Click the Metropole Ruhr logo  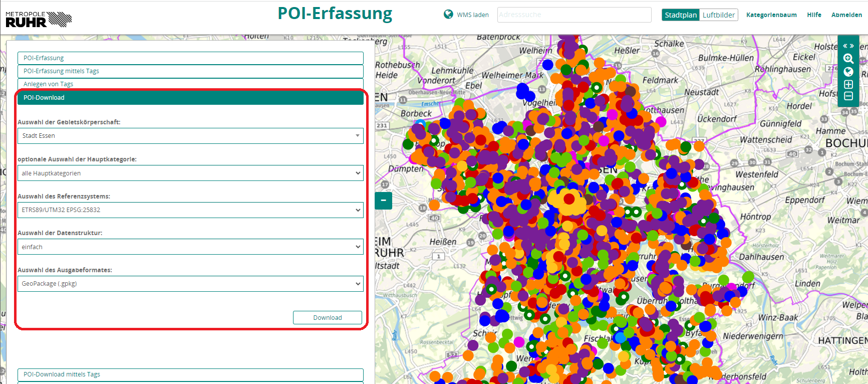point(39,19)
